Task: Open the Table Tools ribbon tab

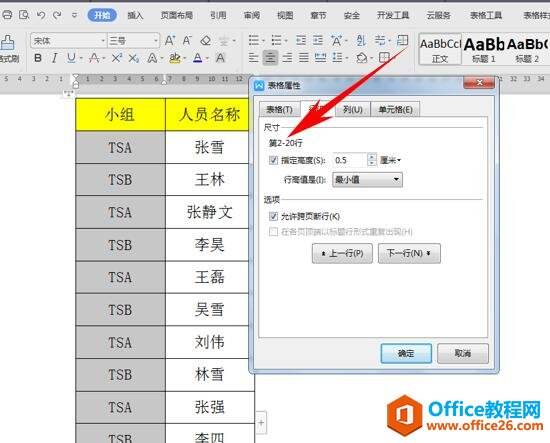Action: pos(486,15)
